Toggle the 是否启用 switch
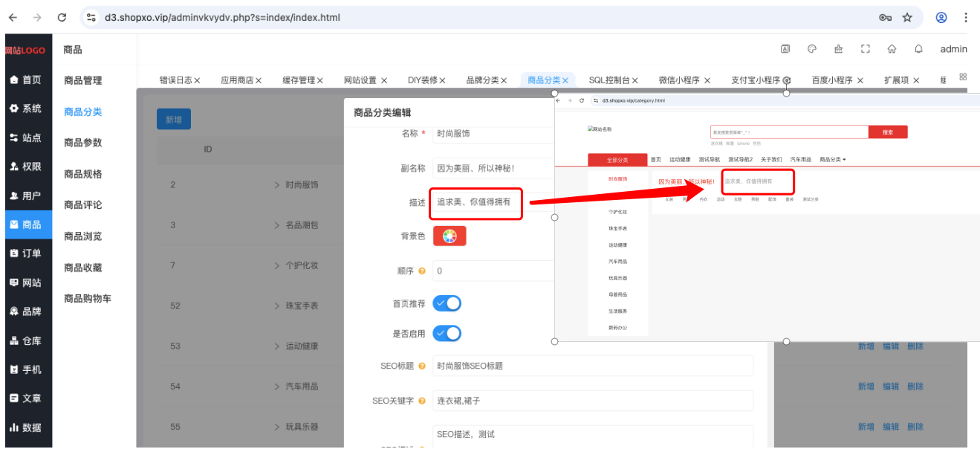The width and height of the screenshot is (980, 449). 447,334
